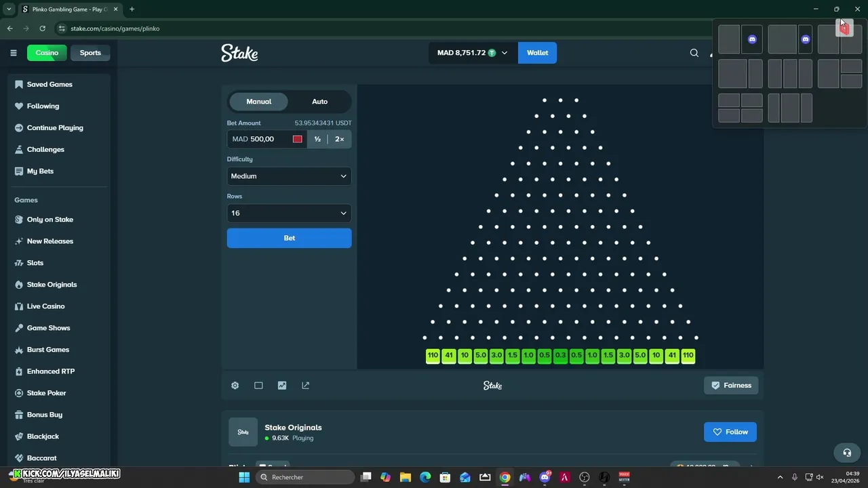Select the Plinko browser tab
868x488 pixels.
coord(71,9)
